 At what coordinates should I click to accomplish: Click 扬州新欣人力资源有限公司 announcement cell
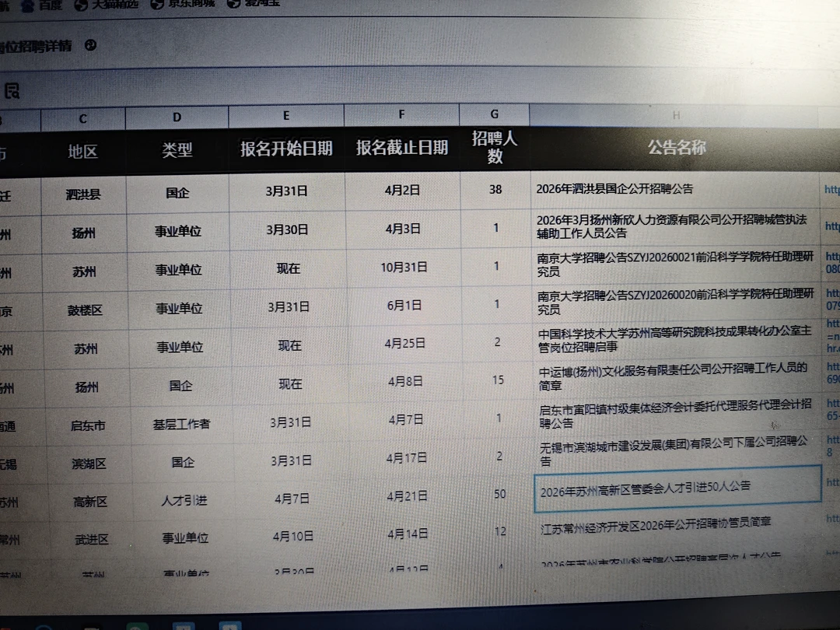tap(676, 227)
